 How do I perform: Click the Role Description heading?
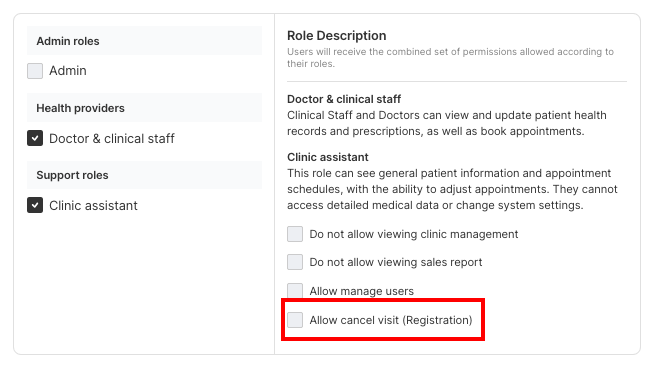[337, 36]
